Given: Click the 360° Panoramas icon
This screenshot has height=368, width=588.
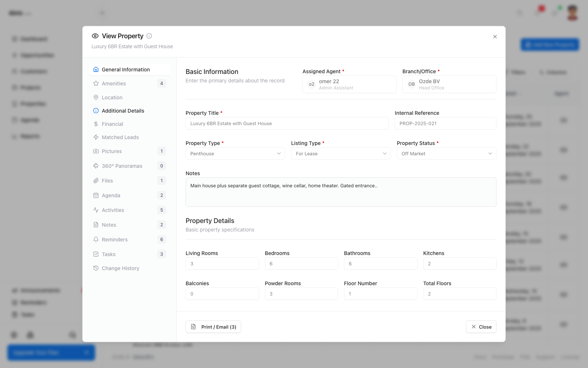Looking at the screenshot, I should coord(96,166).
